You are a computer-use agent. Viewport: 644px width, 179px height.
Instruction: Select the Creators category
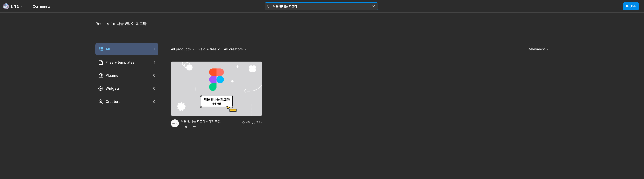(127, 102)
